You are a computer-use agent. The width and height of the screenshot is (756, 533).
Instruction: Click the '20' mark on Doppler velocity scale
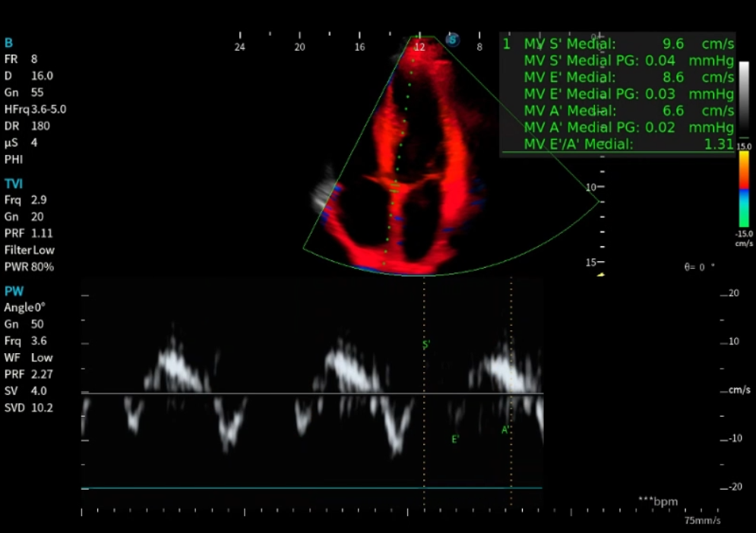[734, 293]
